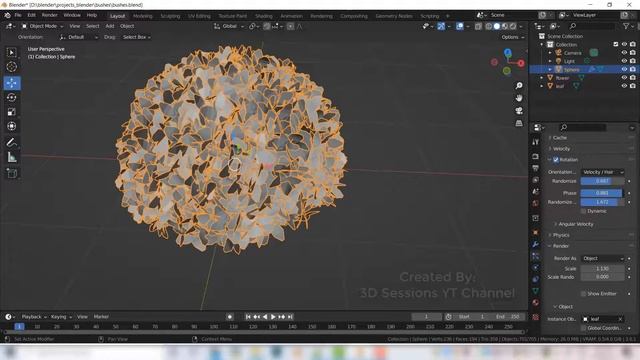Open the File menu
Viewport: 640px width, 360px height.
(x=18, y=15)
